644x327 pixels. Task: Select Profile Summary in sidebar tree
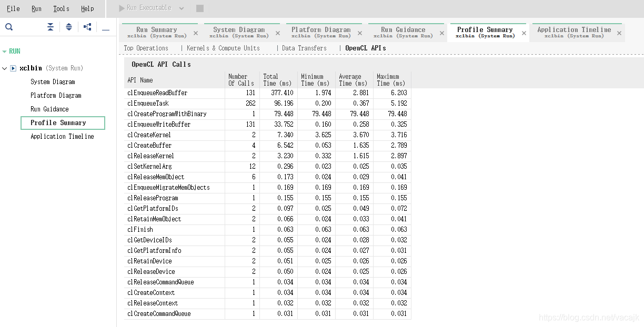pos(63,123)
